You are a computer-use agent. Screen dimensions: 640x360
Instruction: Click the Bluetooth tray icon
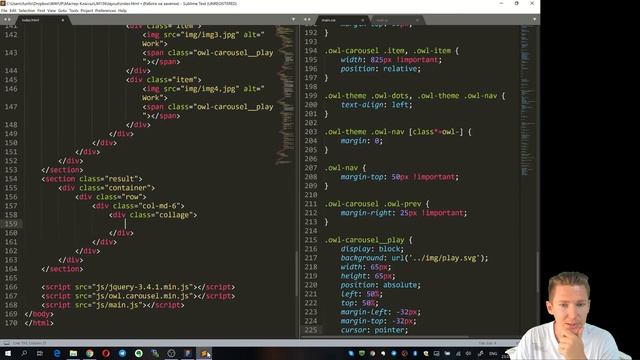point(415,353)
